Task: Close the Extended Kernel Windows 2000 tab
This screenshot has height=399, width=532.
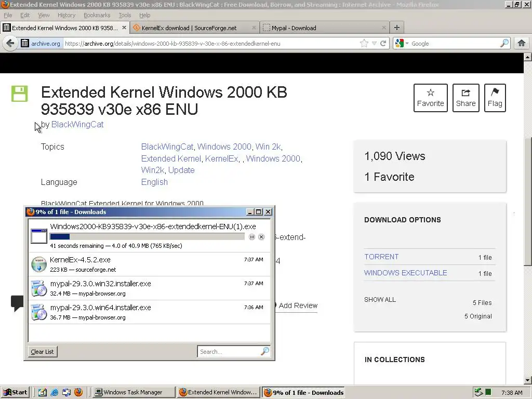Action: pyautogui.click(x=124, y=28)
